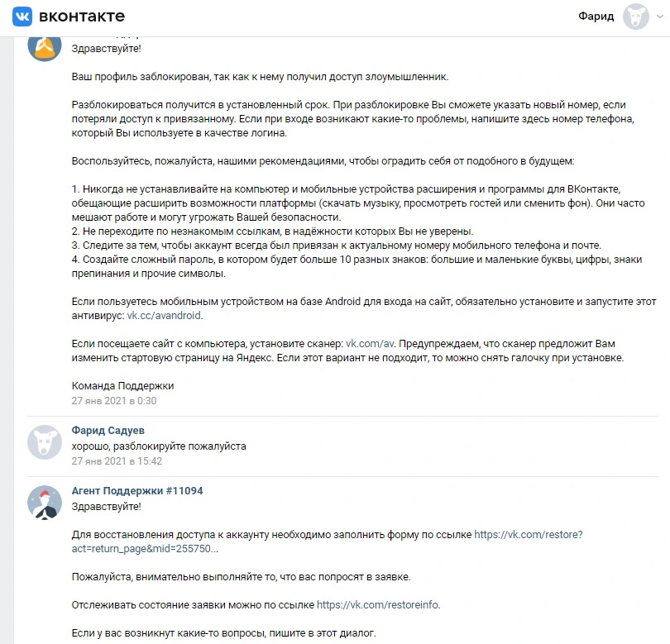Open the vk.com/restoreinfo status link
Image resolution: width=670 pixels, height=644 pixels.
(x=377, y=605)
